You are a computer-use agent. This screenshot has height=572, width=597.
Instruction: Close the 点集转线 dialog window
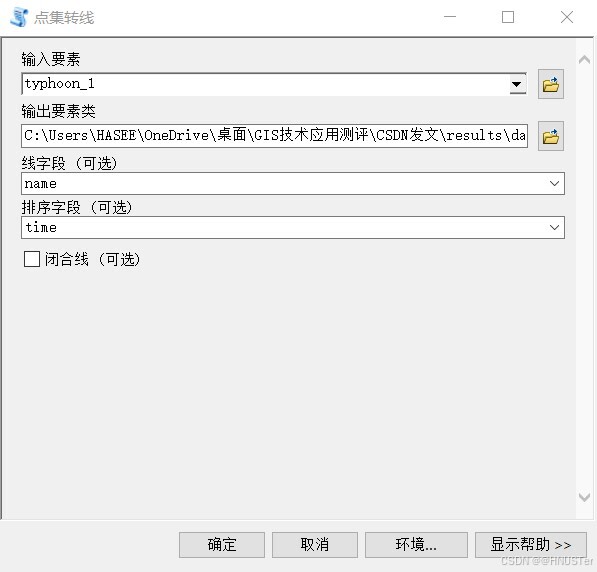[567, 17]
